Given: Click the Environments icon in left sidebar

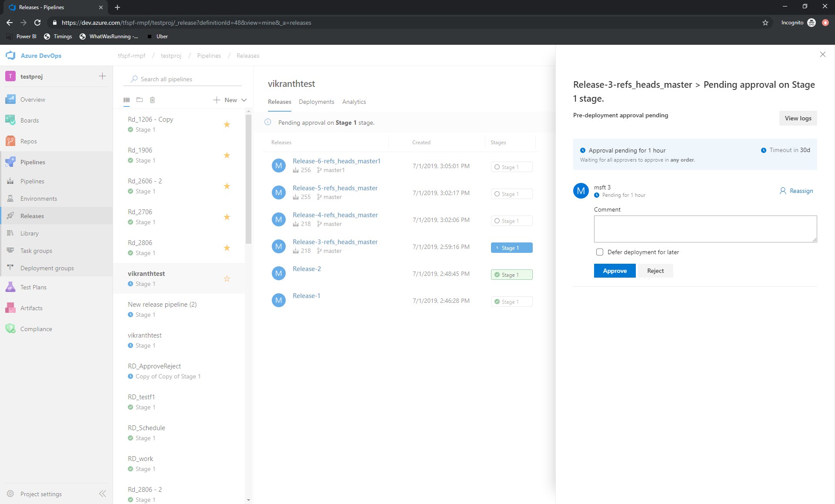Looking at the screenshot, I should pyautogui.click(x=11, y=198).
